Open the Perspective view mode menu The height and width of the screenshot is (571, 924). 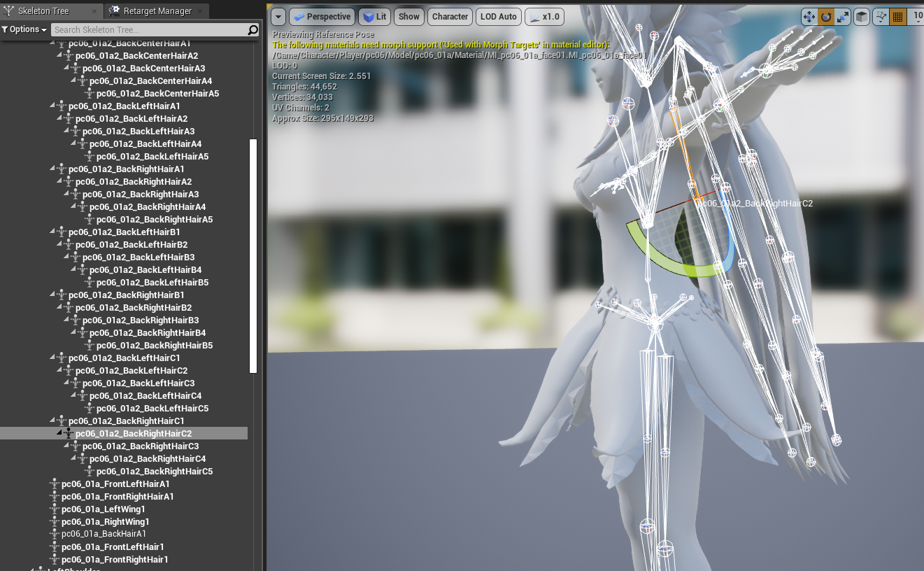322,17
